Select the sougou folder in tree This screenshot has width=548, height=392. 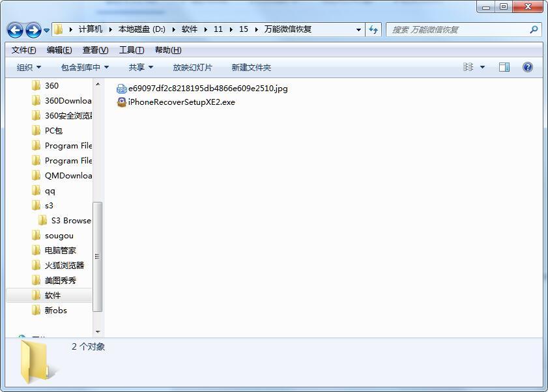coord(59,236)
